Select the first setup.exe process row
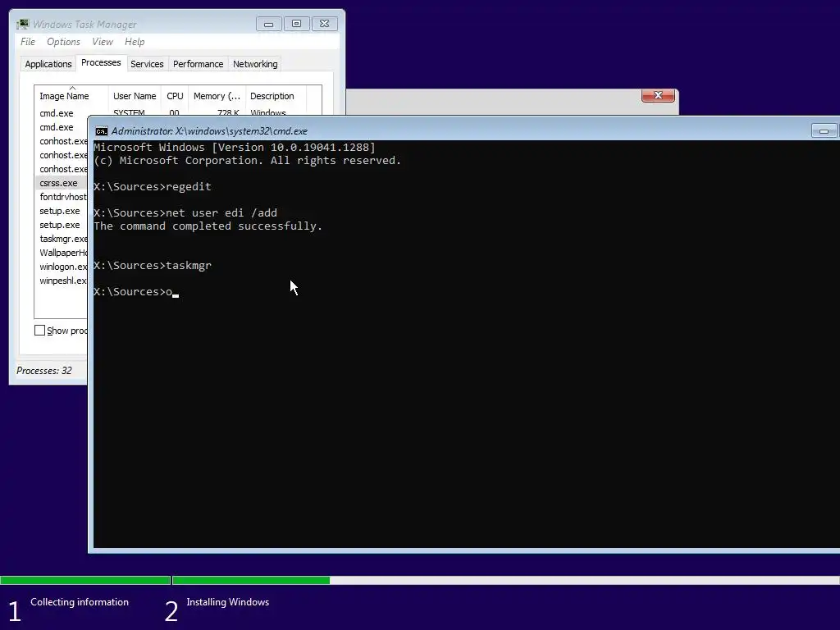The width and height of the screenshot is (840, 630). pos(62,211)
